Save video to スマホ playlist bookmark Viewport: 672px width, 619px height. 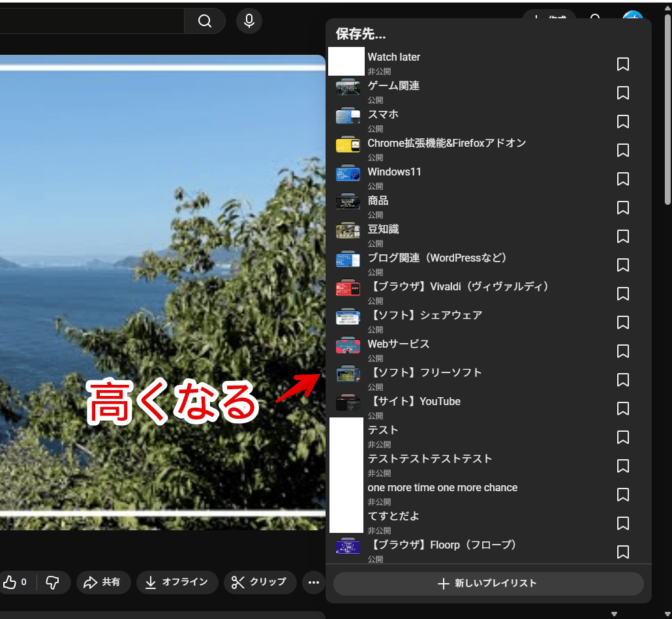[x=623, y=121]
